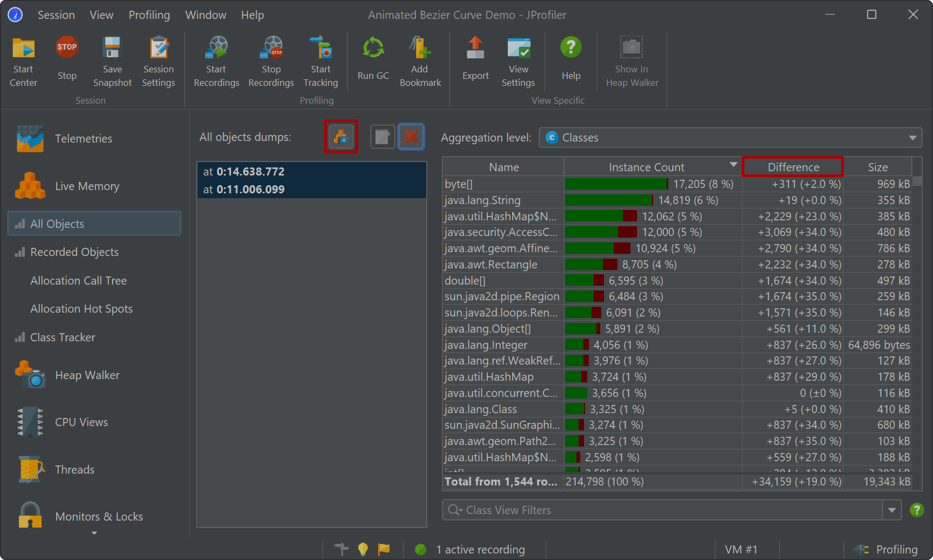Open the Start Center
Viewport: 933px width, 560px height.
coord(23,62)
